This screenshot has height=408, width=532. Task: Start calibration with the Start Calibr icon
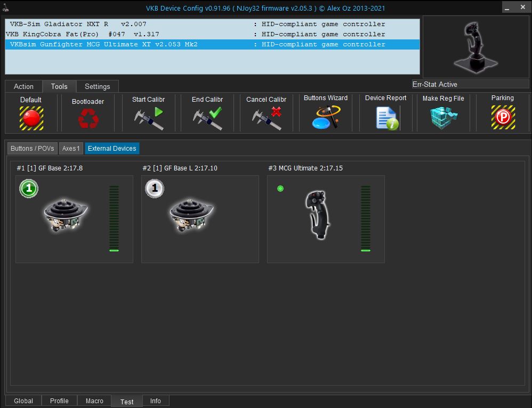[x=149, y=118]
